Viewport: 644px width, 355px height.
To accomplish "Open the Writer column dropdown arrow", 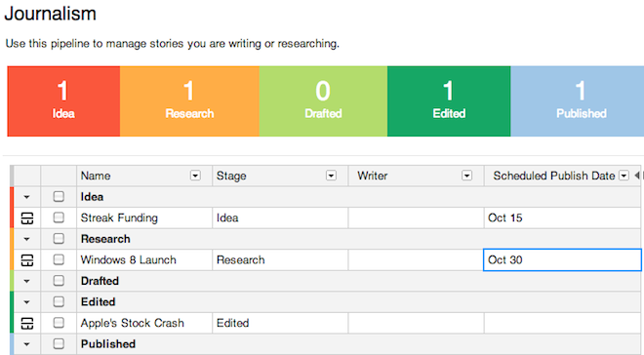I will tap(466, 176).
